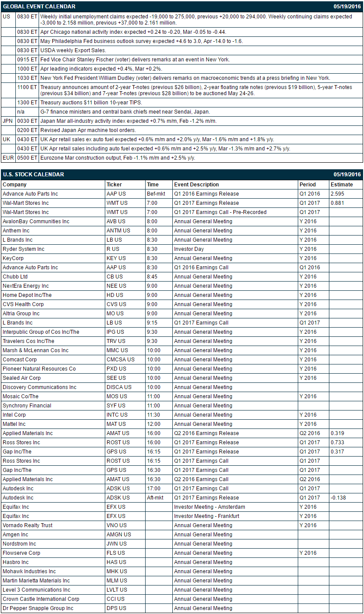
Task: Open the Home Depot Inc/The row
Action: click(182, 295)
